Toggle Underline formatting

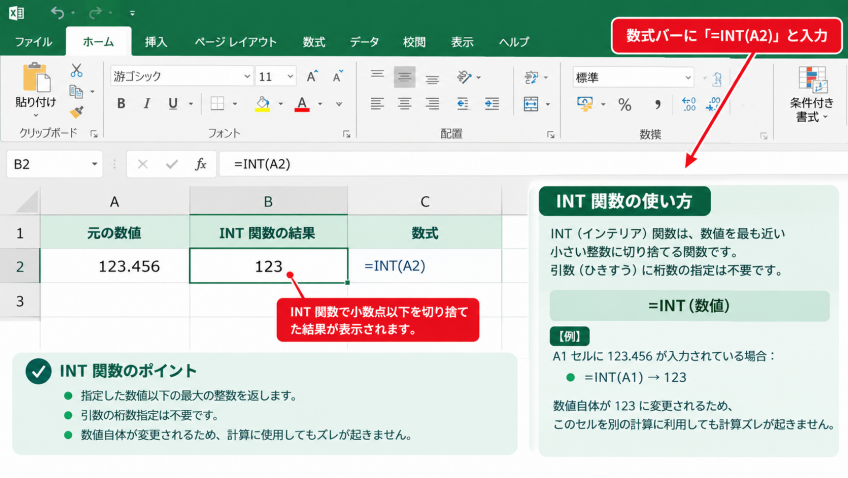[x=173, y=104]
